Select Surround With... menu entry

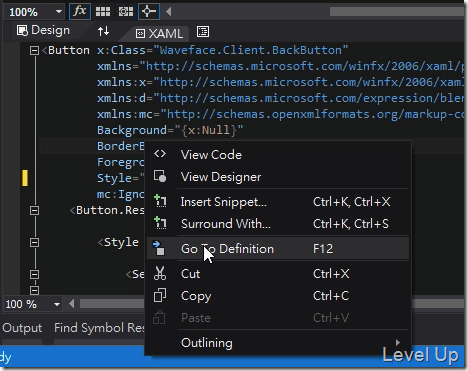(x=278, y=224)
